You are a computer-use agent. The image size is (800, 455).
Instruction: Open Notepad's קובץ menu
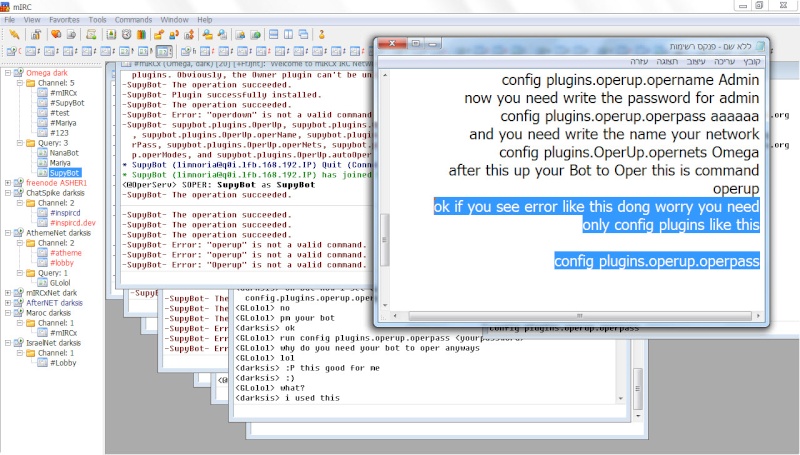[752, 61]
